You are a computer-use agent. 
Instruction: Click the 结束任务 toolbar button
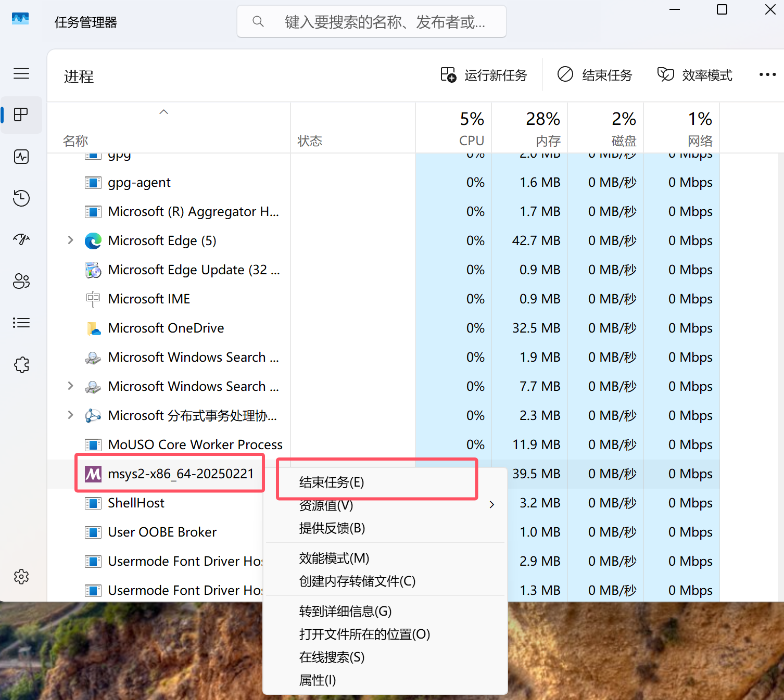click(595, 75)
